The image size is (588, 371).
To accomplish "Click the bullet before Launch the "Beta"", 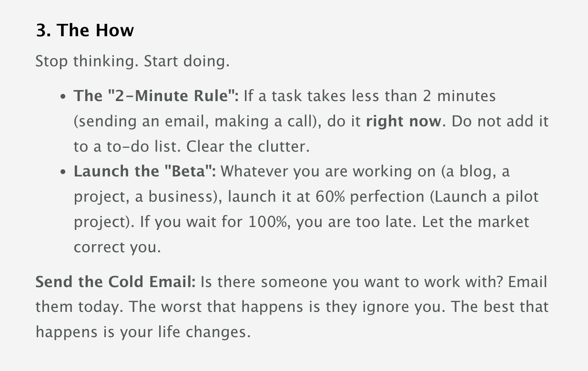I will click(63, 172).
